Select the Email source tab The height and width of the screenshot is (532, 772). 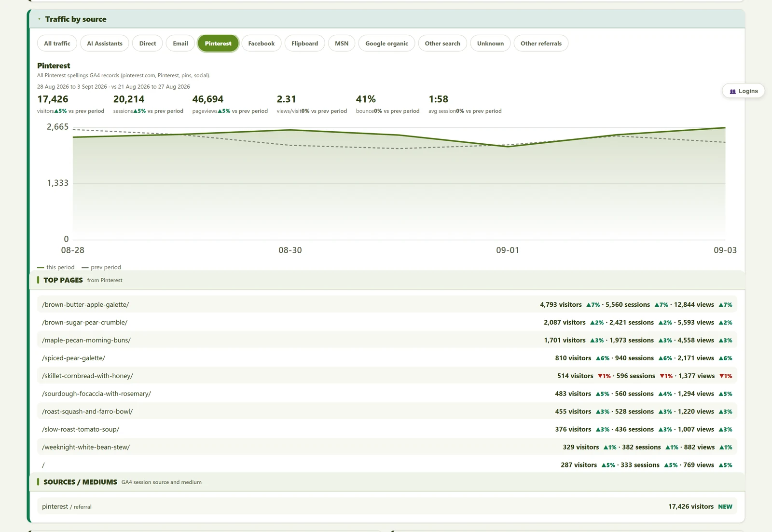180,43
